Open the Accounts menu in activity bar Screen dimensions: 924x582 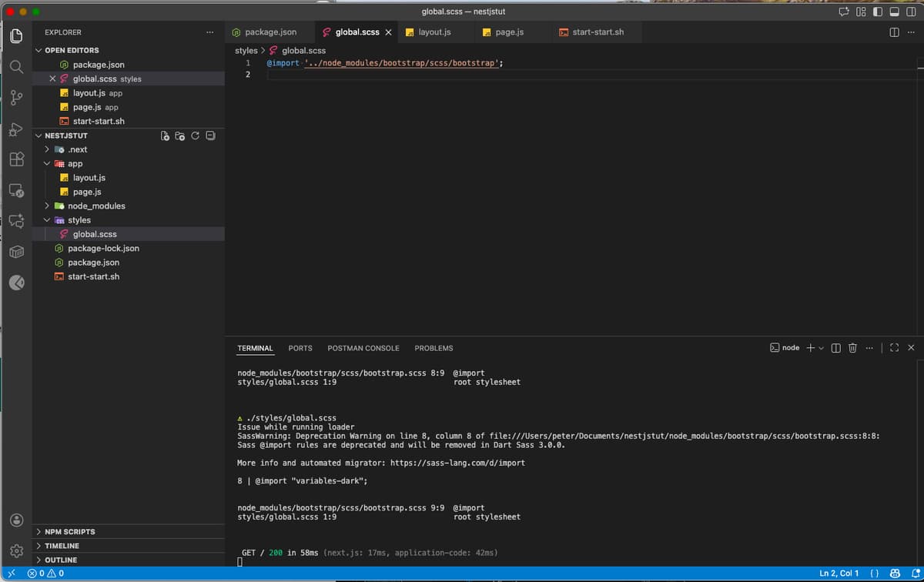(x=16, y=520)
